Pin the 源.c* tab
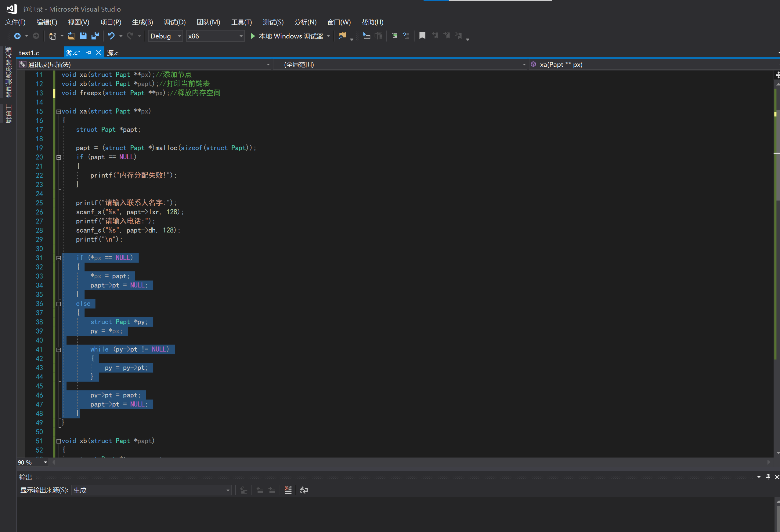 click(88, 53)
